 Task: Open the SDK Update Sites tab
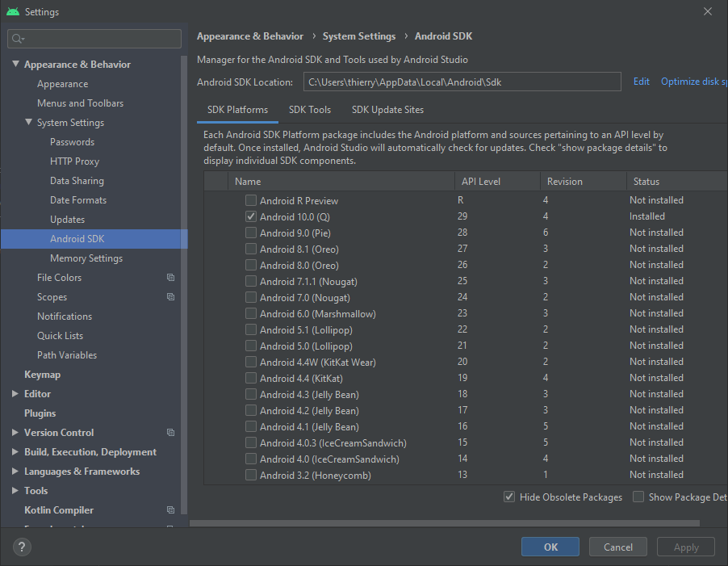tap(387, 110)
